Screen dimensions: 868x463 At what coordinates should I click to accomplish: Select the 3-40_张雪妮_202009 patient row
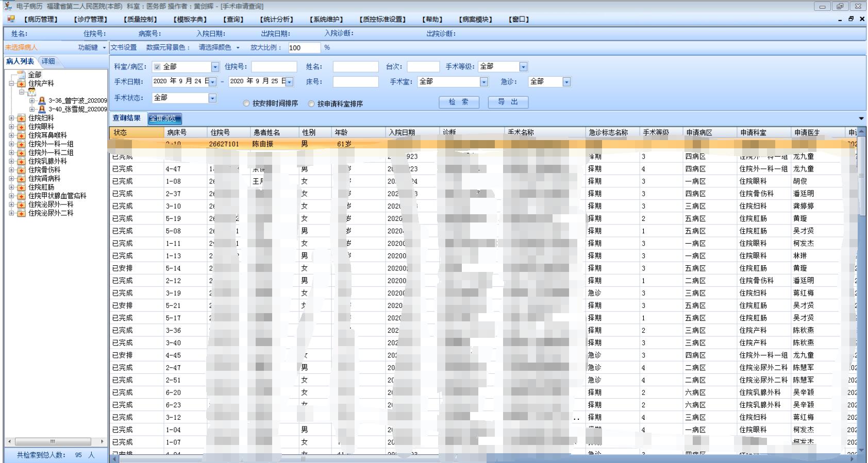point(78,109)
